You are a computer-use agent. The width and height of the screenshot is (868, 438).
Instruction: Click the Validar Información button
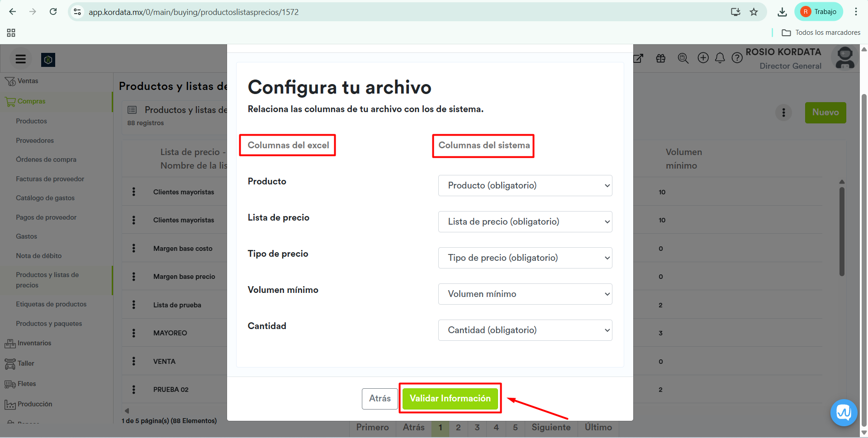pyautogui.click(x=450, y=398)
